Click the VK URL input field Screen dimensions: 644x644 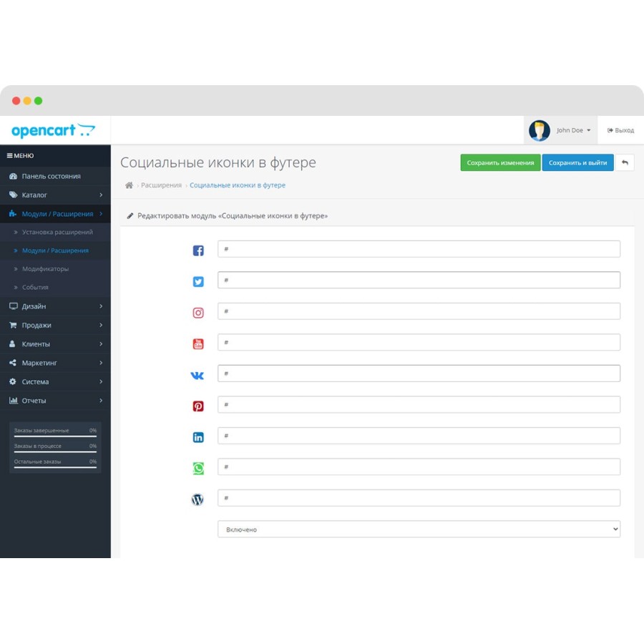pos(419,374)
